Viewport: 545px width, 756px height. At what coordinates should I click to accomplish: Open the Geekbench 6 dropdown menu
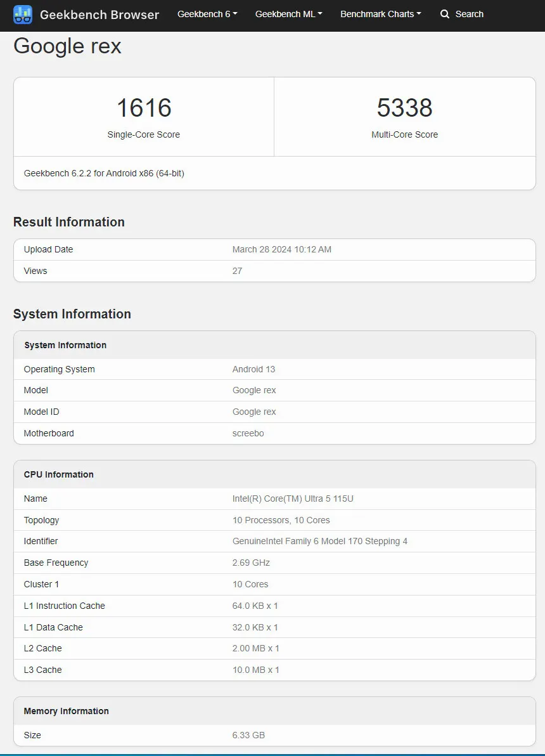point(207,14)
